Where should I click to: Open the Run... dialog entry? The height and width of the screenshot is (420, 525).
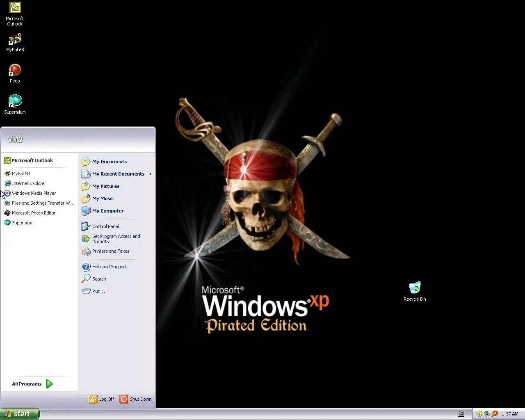coord(116,291)
